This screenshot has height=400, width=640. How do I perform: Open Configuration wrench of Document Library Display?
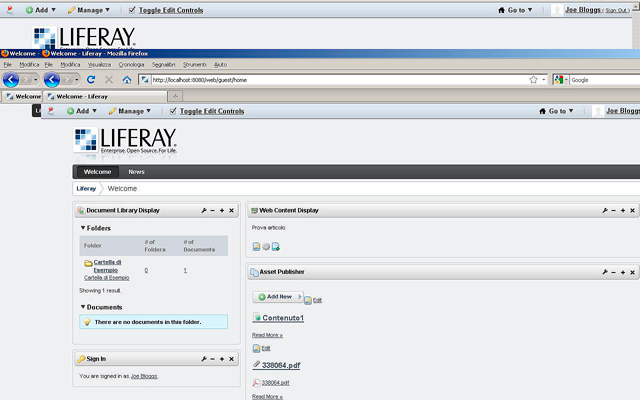tap(204, 211)
